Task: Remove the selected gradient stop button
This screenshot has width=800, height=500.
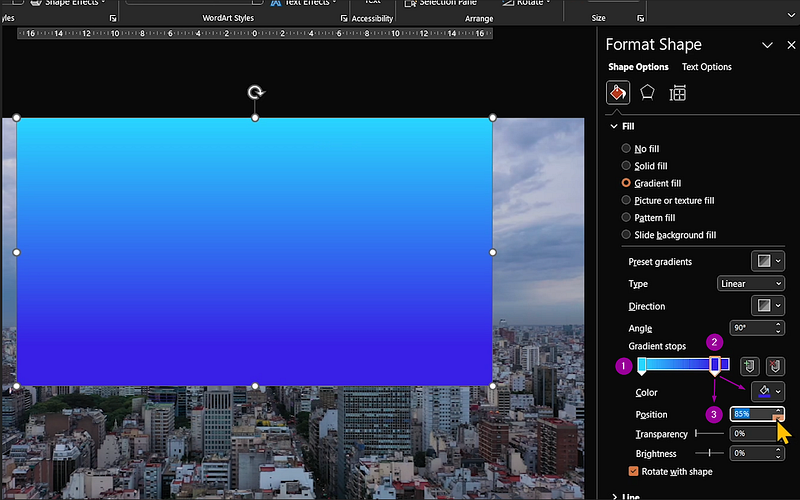Action: coord(775,366)
